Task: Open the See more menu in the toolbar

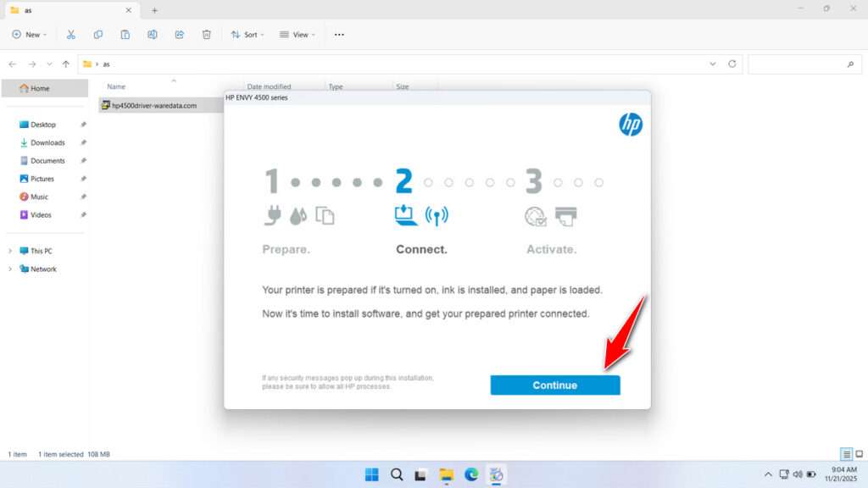Action: (x=338, y=34)
